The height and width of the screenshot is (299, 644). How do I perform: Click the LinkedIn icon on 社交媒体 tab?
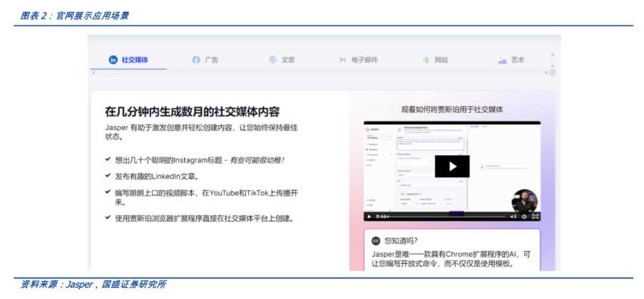click(113, 60)
